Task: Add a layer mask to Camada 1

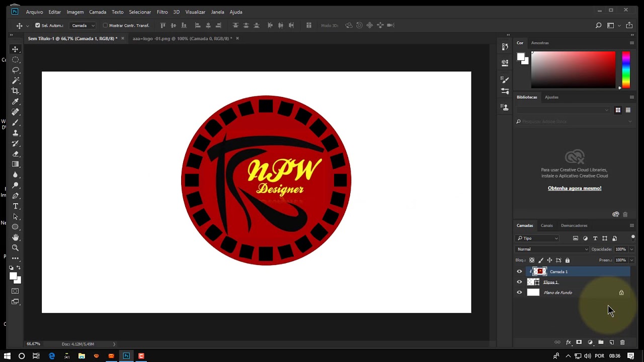Action: [x=579, y=342]
